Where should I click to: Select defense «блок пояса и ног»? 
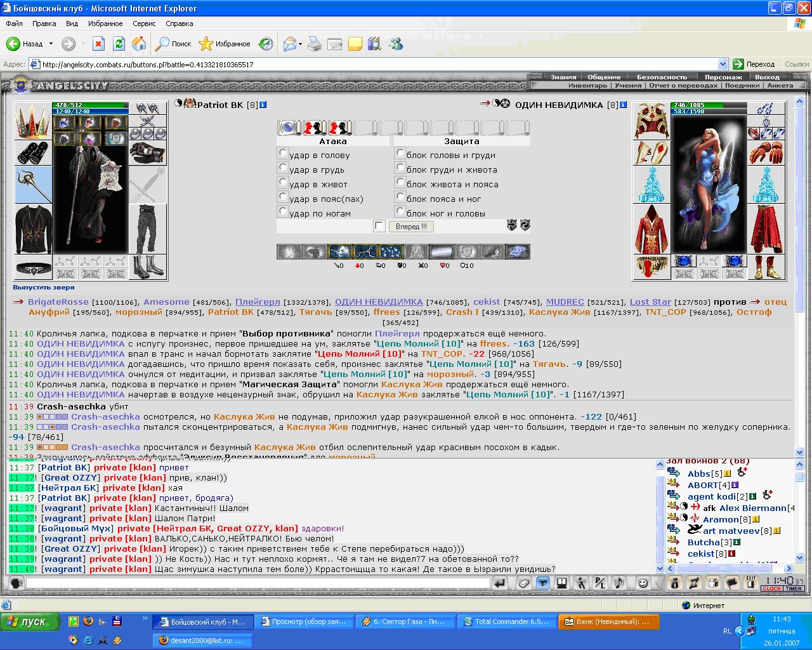[x=400, y=197]
